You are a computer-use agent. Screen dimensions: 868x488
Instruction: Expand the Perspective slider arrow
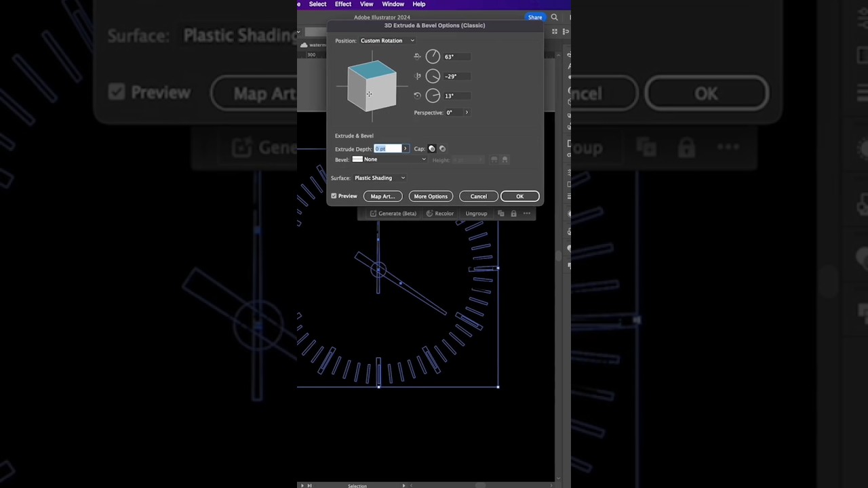click(467, 113)
